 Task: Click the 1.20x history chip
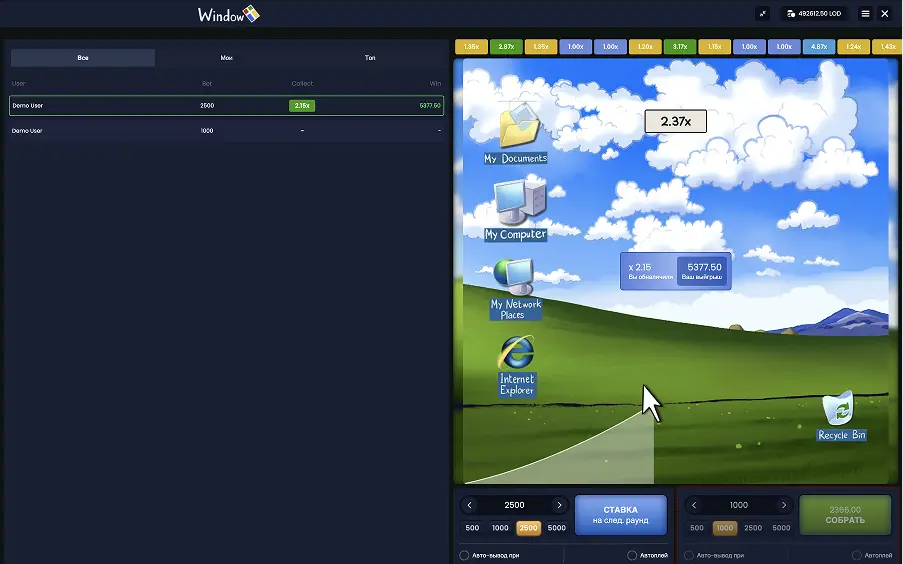click(645, 47)
